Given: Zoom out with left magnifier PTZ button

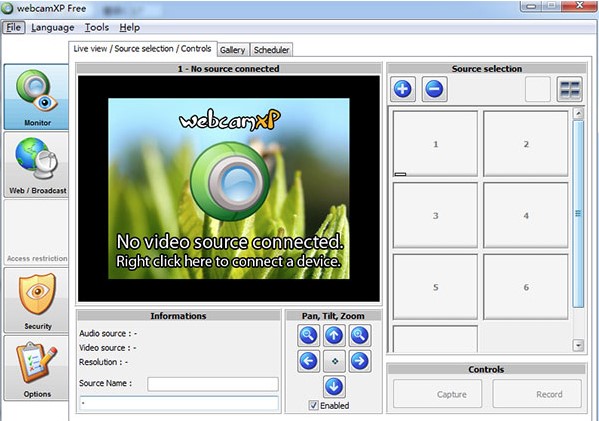Looking at the screenshot, I should (308, 335).
